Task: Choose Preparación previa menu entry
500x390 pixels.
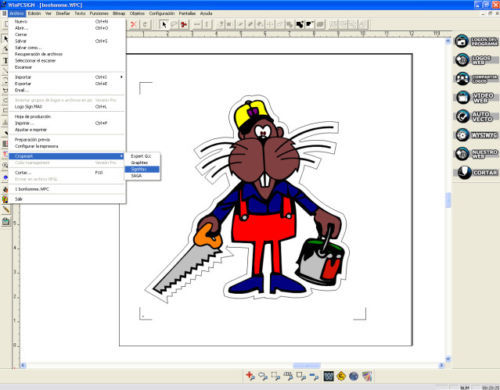Action: tap(67, 139)
